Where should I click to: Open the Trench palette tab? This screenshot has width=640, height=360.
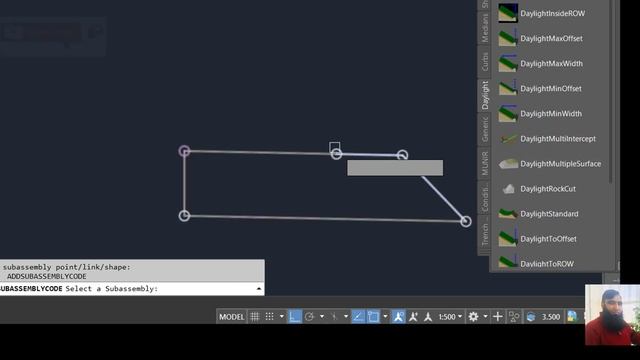pyautogui.click(x=484, y=235)
